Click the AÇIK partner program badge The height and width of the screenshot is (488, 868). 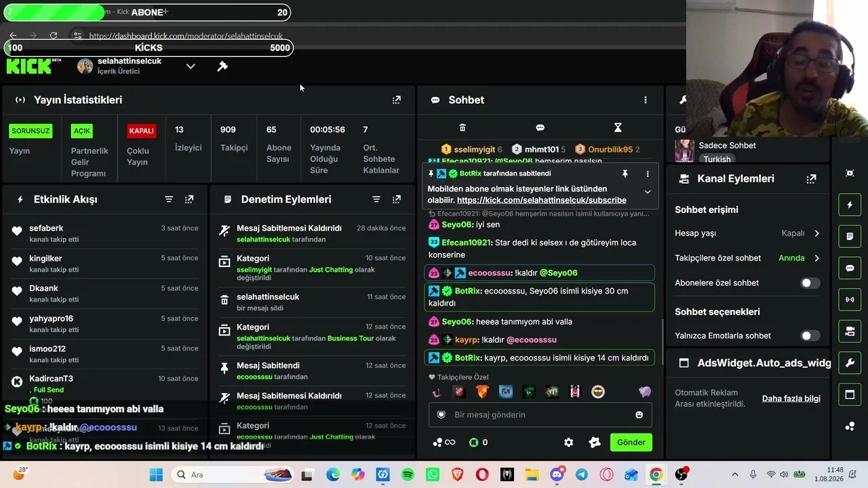(82, 131)
